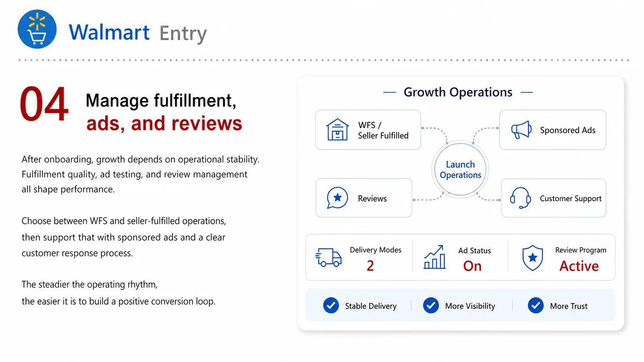Image resolution: width=644 pixels, height=362 pixels.
Task: Click the line all shape performance.
Action: coord(68,189)
